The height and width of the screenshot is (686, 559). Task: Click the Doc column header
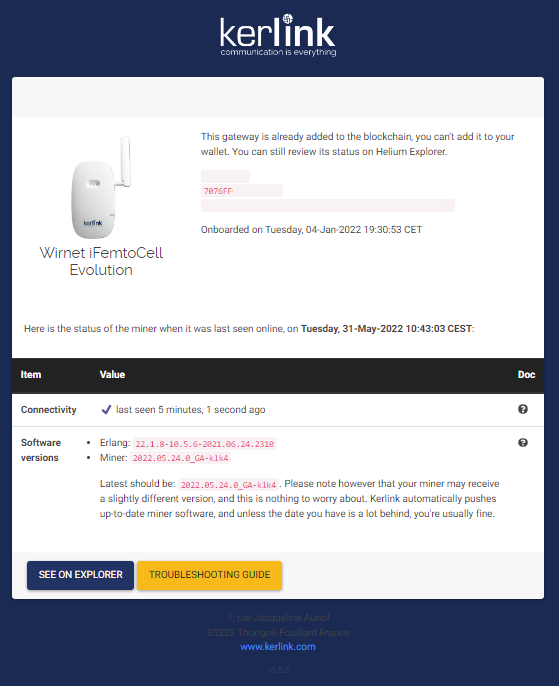527,374
